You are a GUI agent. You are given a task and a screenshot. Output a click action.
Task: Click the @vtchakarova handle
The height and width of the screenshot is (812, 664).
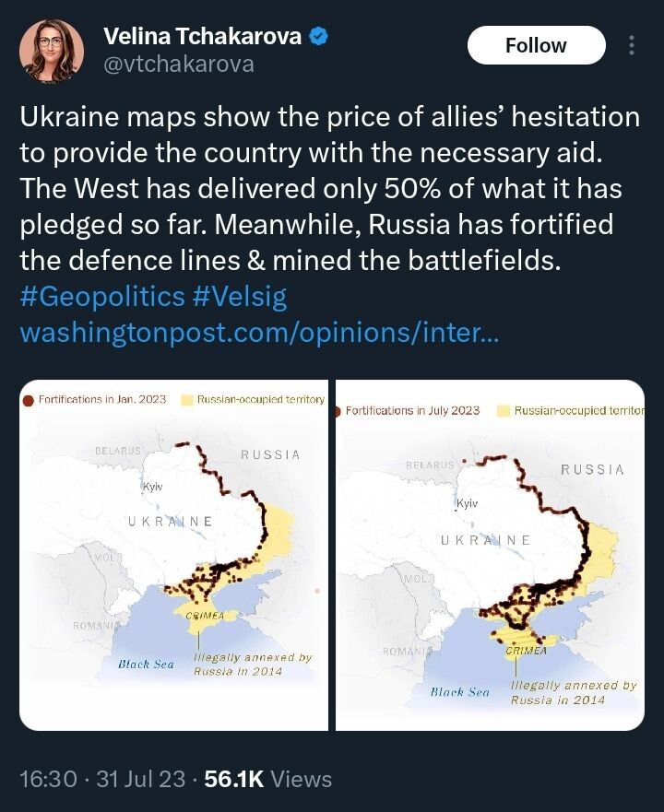tap(178, 65)
